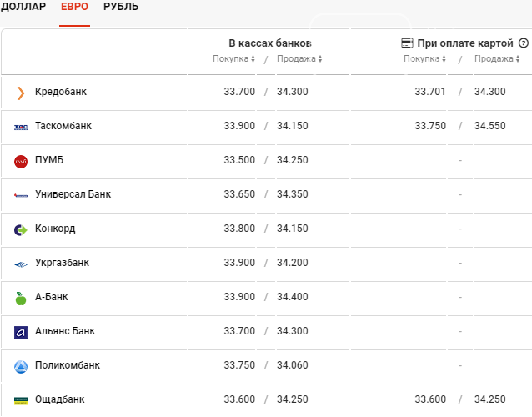Click the Кредобанк orange chevron logo
532x417 pixels.
coord(21,93)
